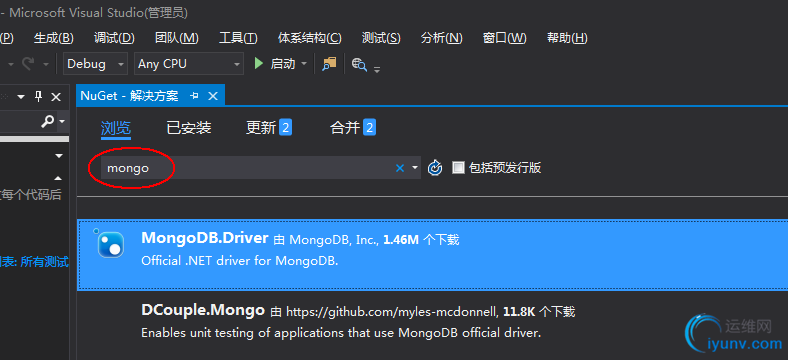This screenshot has width=788, height=360.
Task: Expand the search box history dropdown
Action: point(415,168)
